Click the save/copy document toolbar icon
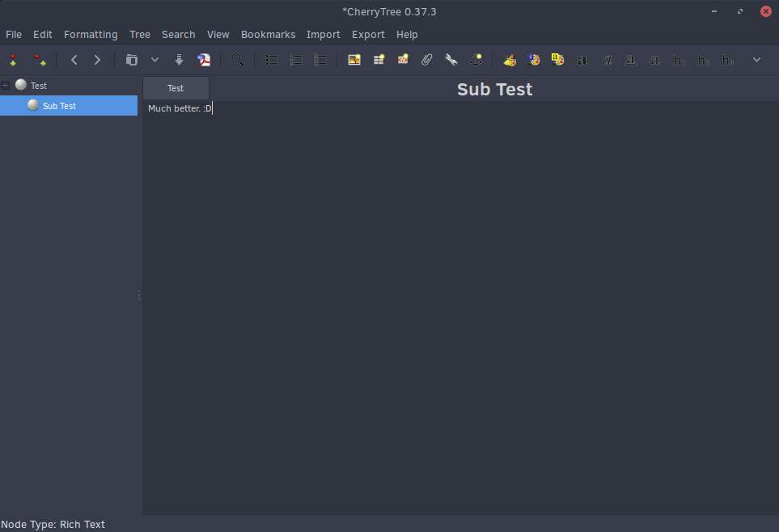779x532 pixels. point(132,60)
